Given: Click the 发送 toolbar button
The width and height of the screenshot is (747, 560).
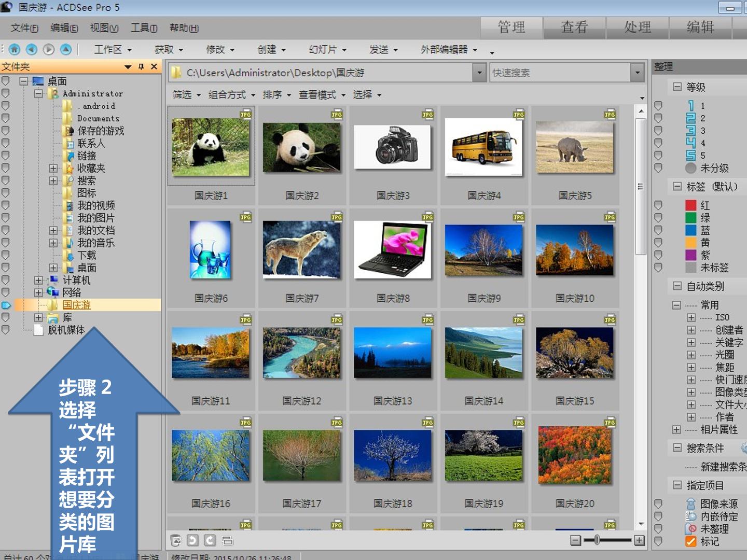Looking at the screenshot, I should click(383, 50).
